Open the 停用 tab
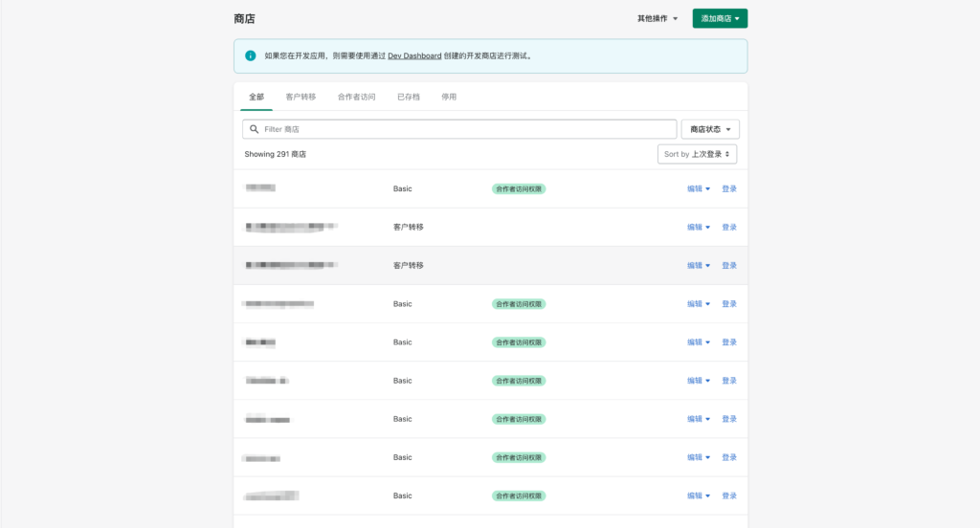This screenshot has width=980, height=528. (x=449, y=97)
